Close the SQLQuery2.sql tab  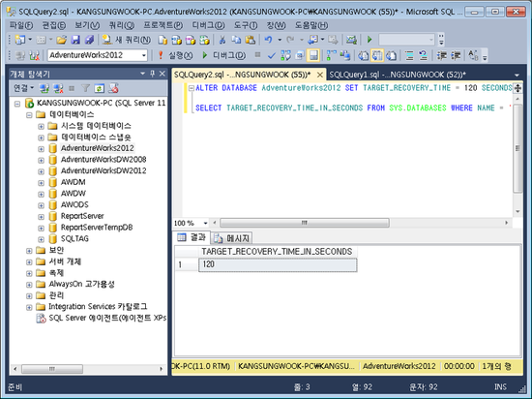tap(319, 75)
